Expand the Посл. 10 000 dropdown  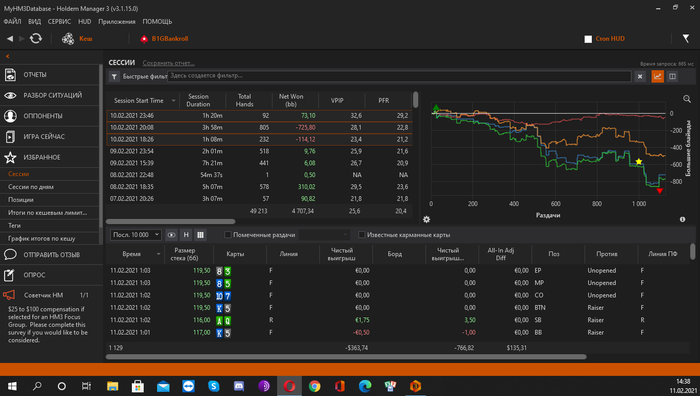(x=136, y=235)
